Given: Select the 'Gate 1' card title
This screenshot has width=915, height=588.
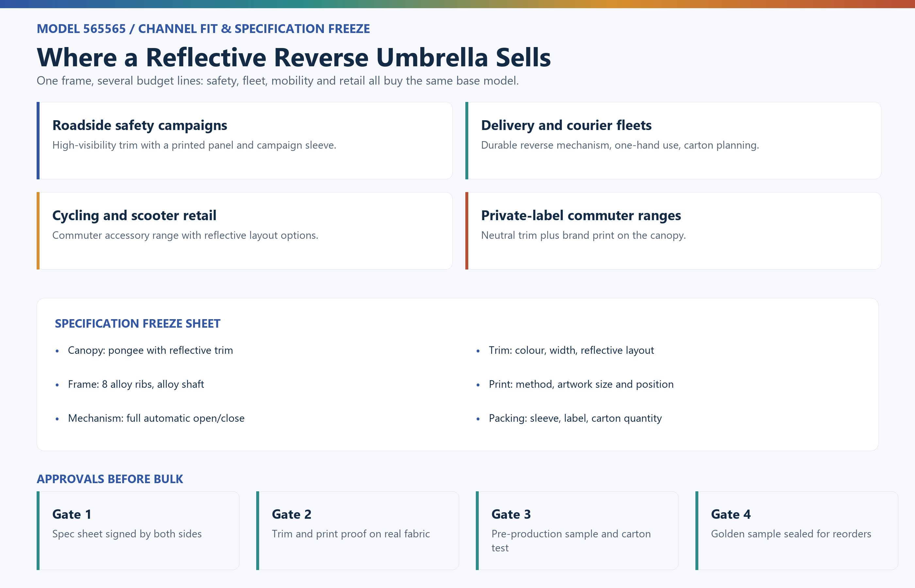Looking at the screenshot, I should tap(72, 514).
